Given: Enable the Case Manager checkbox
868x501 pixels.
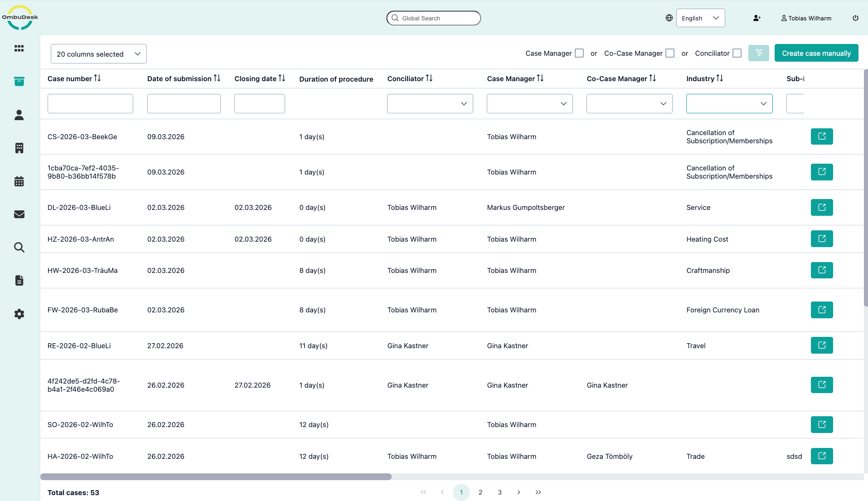Looking at the screenshot, I should [579, 53].
